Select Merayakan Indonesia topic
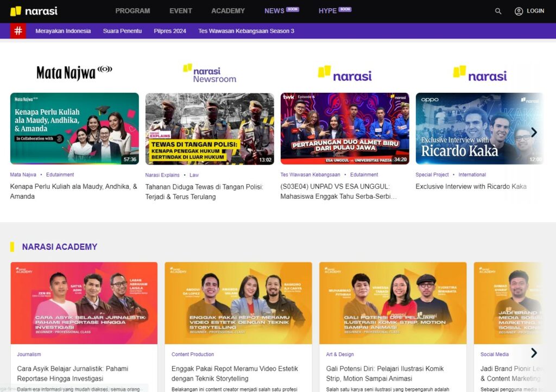Viewport: 556px width, 392px height. click(x=63, y=31)
